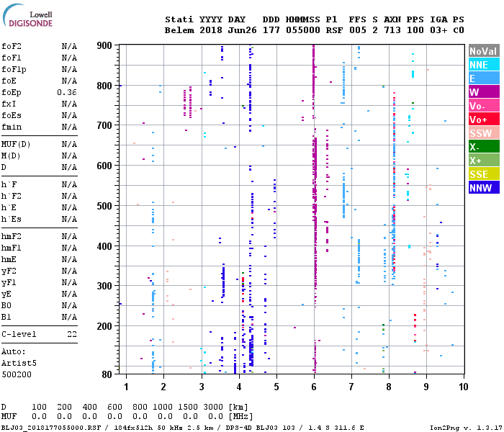The image size is (504, 432).
Task: Click the yF2 parameter label
Action: pos(9,271)
